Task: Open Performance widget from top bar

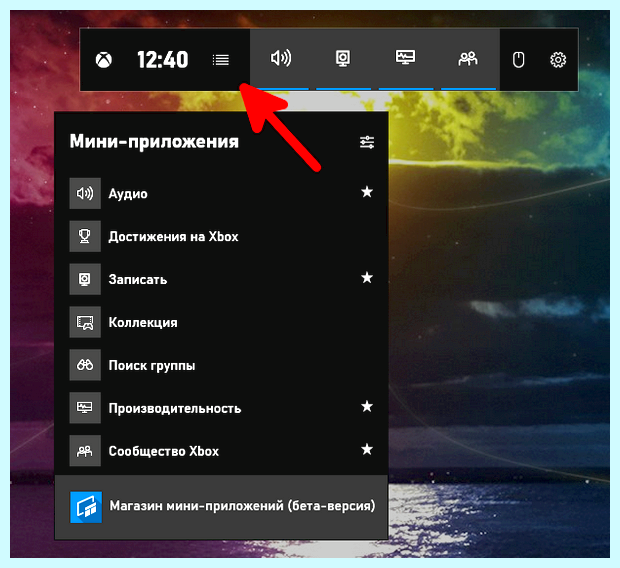Action: (405, 58)
